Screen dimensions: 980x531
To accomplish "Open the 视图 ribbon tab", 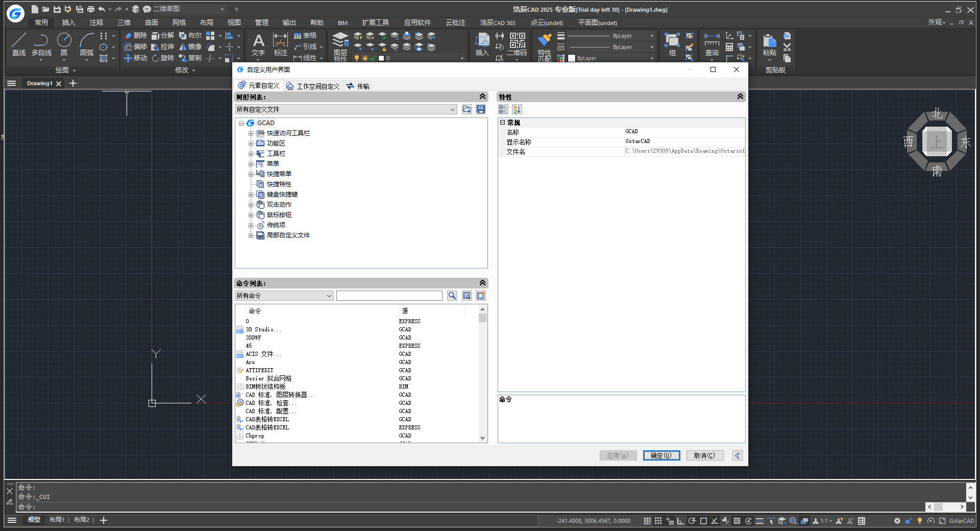I will tap(234, 22).
